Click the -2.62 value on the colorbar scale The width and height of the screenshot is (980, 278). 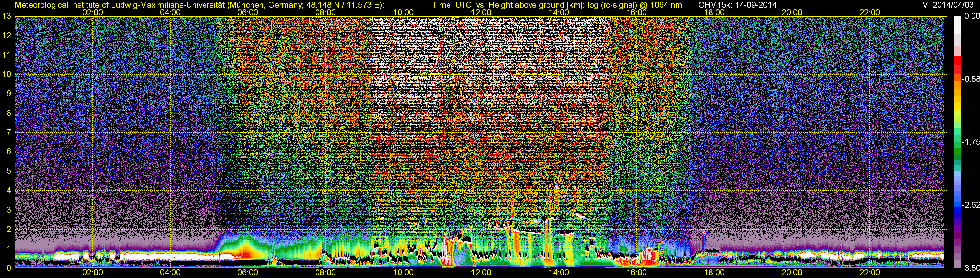pos(971,205)
